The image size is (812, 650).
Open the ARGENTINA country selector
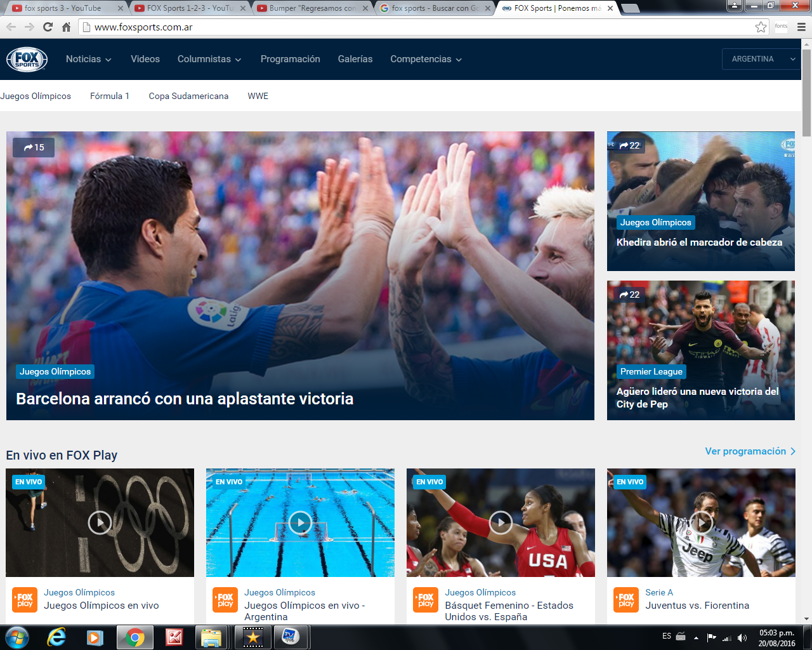761,59
